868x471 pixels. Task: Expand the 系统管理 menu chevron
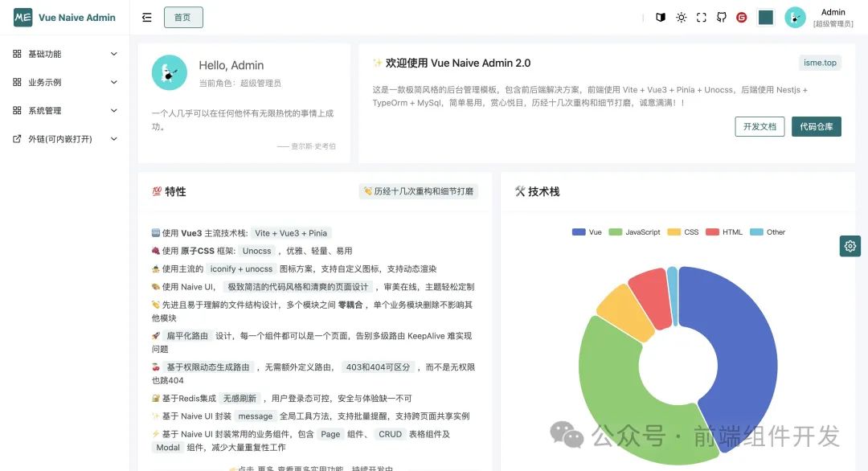pos(114,110)
